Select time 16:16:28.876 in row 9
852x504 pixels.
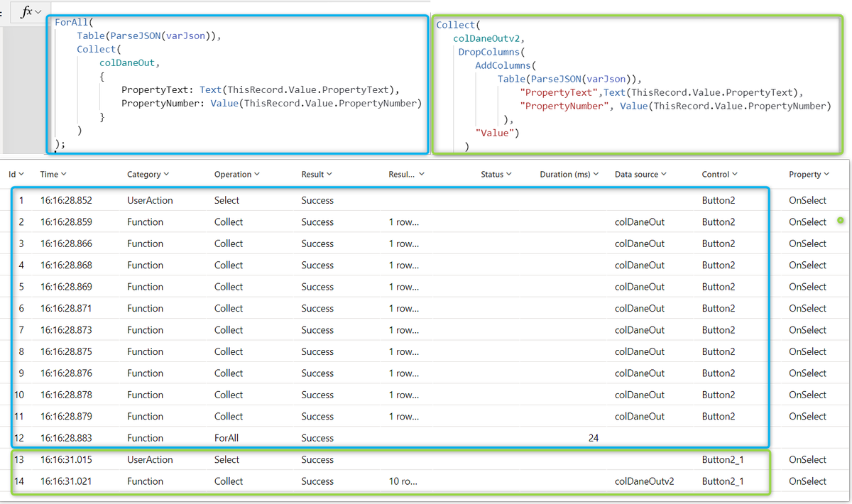66,373
